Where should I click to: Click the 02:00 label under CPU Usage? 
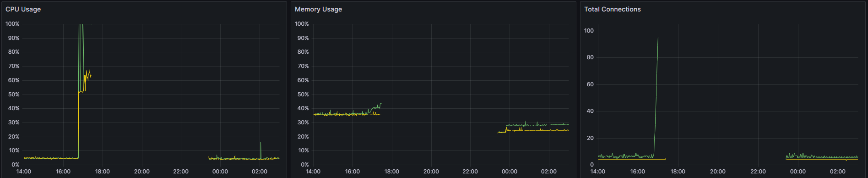point(260,172)
